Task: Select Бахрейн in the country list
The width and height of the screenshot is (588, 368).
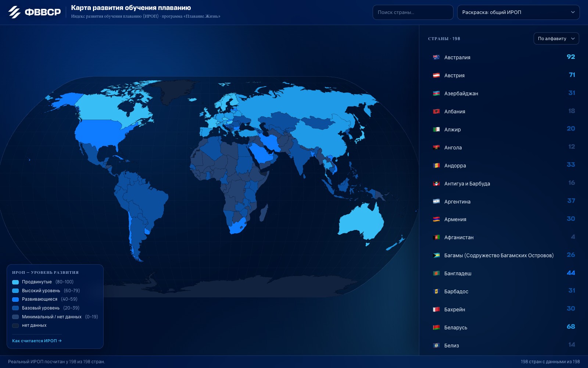Action: pyautogui.click(x=503, y=309)
